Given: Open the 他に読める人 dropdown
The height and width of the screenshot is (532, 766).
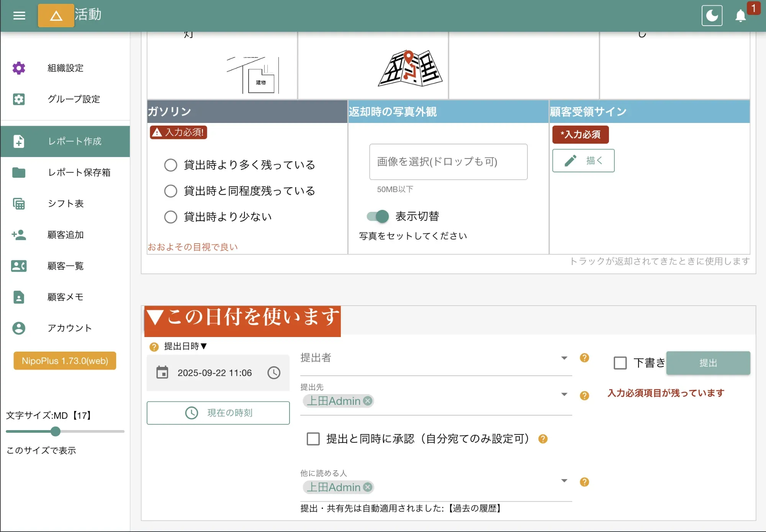Looking at the screenshot, I should (x=564, y=480).
